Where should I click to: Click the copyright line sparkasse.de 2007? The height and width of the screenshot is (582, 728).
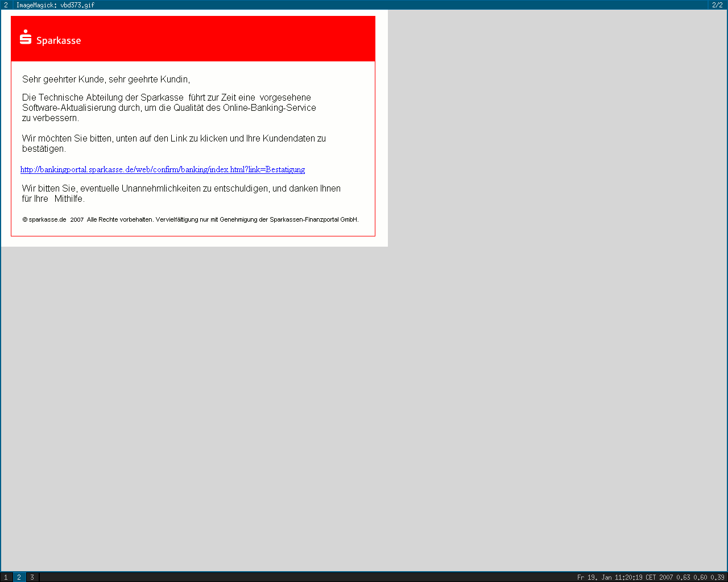click(191, 219)
